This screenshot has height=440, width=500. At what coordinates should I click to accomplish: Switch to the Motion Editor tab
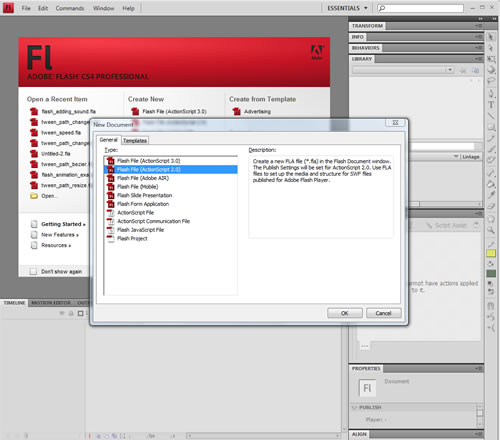(x=51, y=303)
